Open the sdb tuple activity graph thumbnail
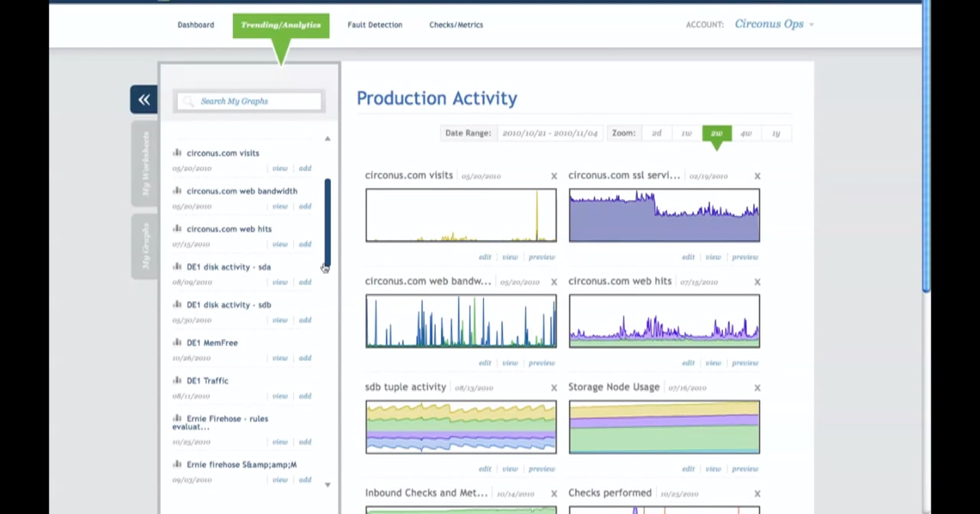Viewport: 980px width, 514px height. pyautogui.click(x=461, y=427)
